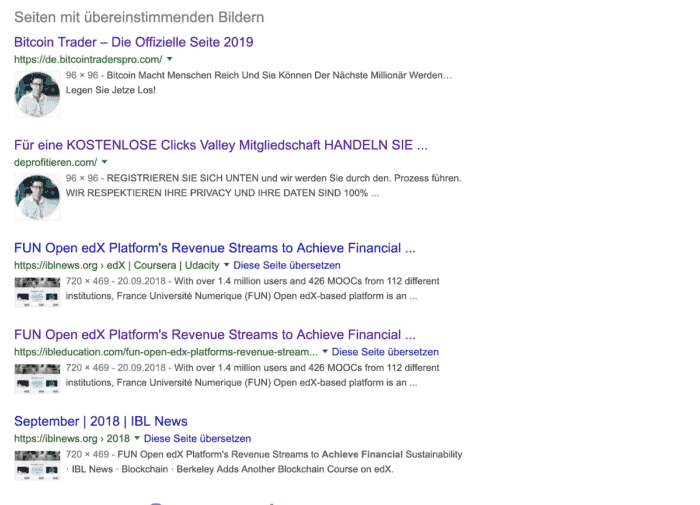Expand the dropdown arrow beside the ibleducation.com URL
This screenshot has width=700, height=505.
(325, 351)
